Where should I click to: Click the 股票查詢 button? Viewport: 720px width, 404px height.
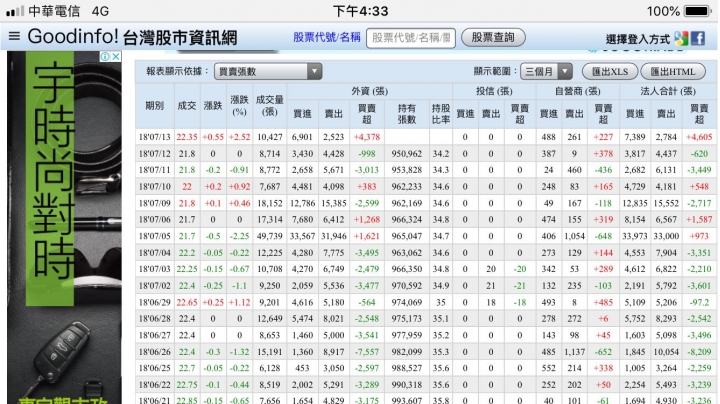(493, 37)
